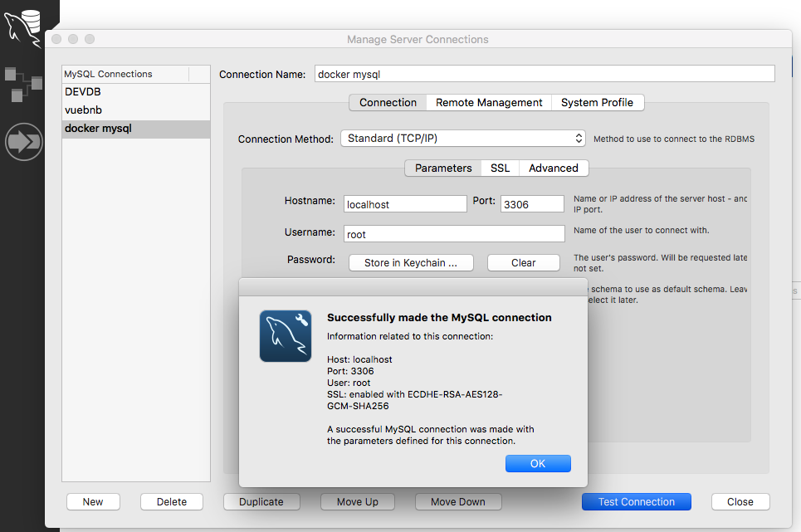The width and height of the screenshot is (801, 532).
Task: Select the Advanced sub-tab
Action: (554, 168)
